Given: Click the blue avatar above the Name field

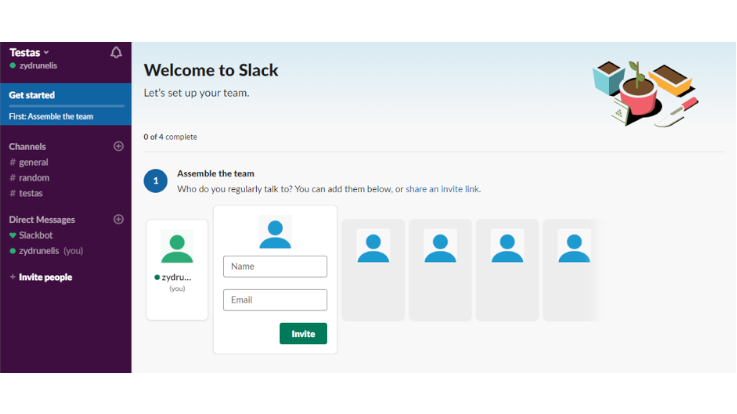Looking at the screenshot, I should (275, 232).
